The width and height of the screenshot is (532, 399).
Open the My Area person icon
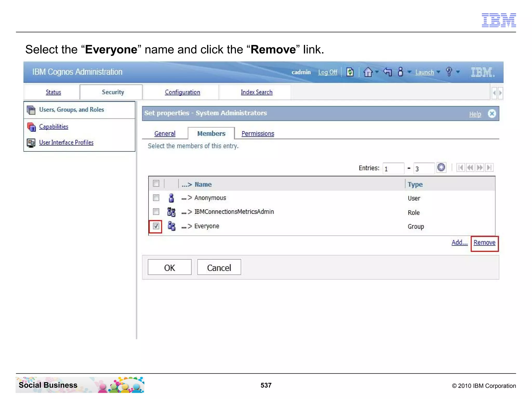coord(400,72)
